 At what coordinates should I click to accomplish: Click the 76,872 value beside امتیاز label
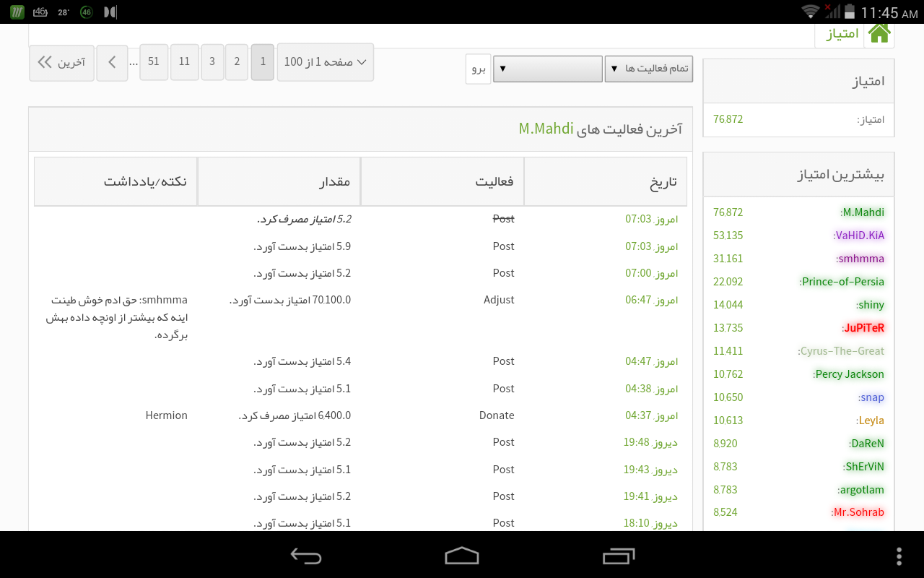(728, 119)
